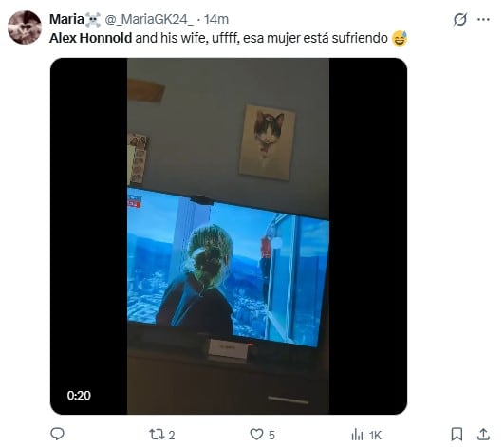The height and width of the screenshot is (447, 504).
Task: Click the 0:20 video duration badge
Action: [79, 395]
